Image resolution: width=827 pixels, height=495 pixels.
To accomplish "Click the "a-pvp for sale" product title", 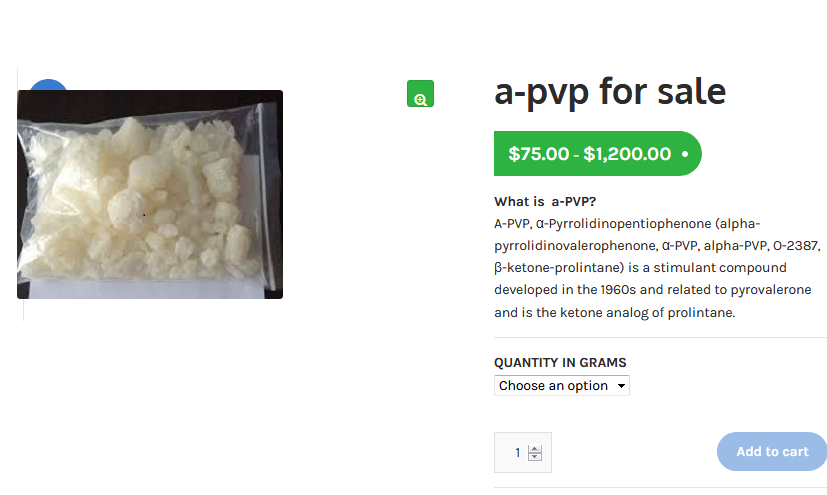I will (610, 92).
